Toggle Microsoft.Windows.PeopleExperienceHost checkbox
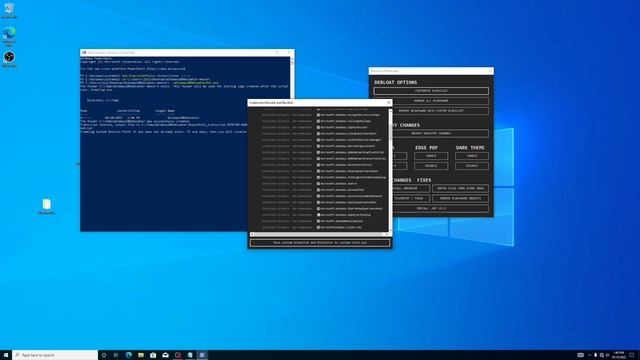This screenshot has width=640, height=360. tap(318, 171)
